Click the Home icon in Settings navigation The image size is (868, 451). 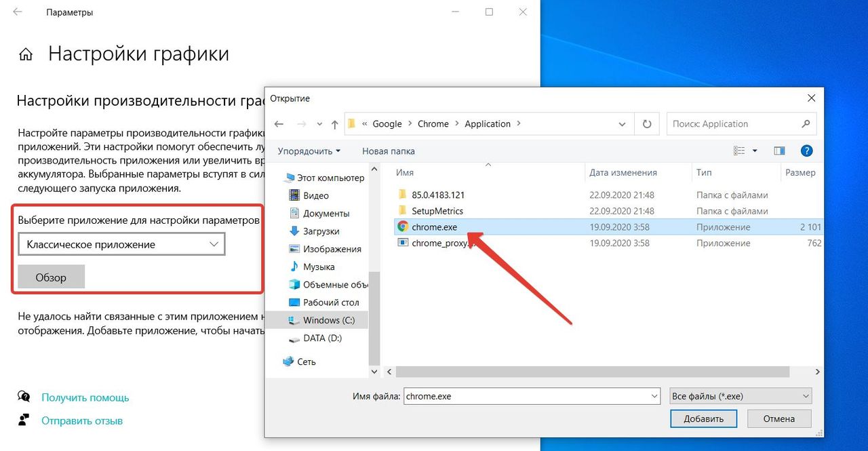[x=25, y=54]
